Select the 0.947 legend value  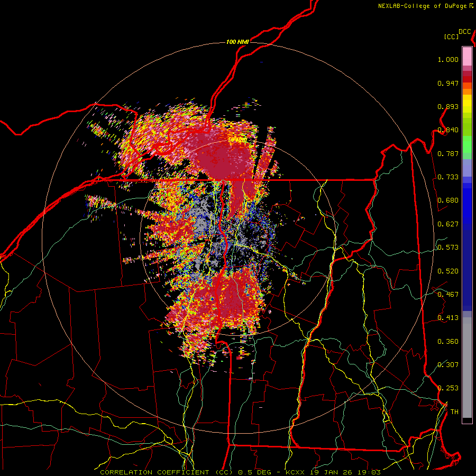(x=448, y=83)
